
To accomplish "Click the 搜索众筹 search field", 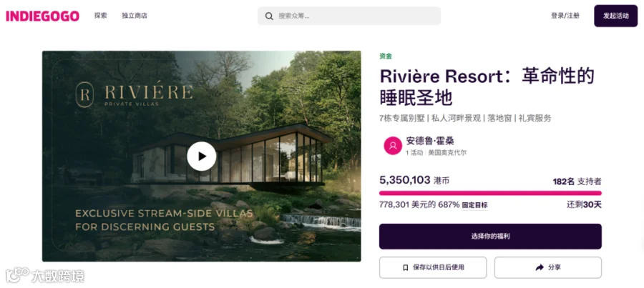I will click(349, 16).
